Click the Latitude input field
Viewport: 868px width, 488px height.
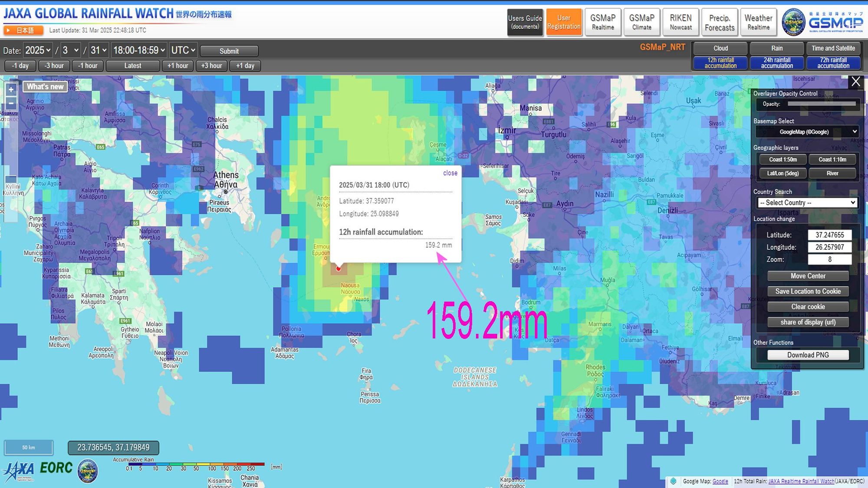pyautogui.click(x=829, y=235)
